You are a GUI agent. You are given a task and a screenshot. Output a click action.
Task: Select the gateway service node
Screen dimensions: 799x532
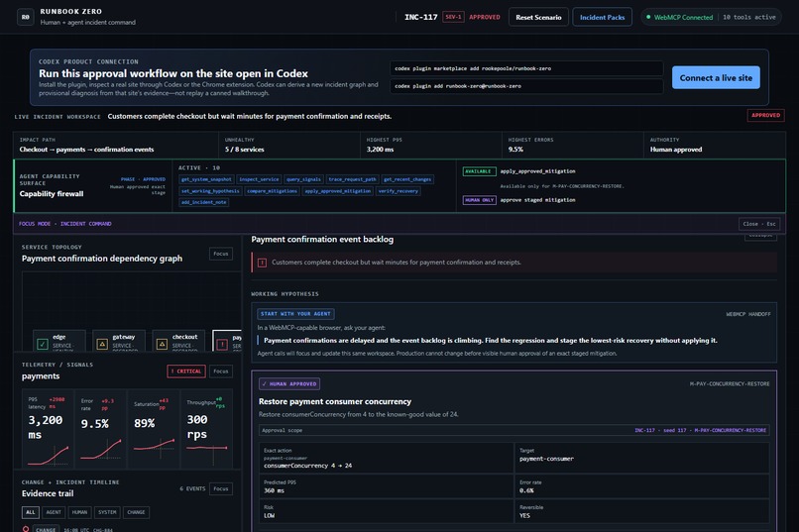tap(119, 341)
